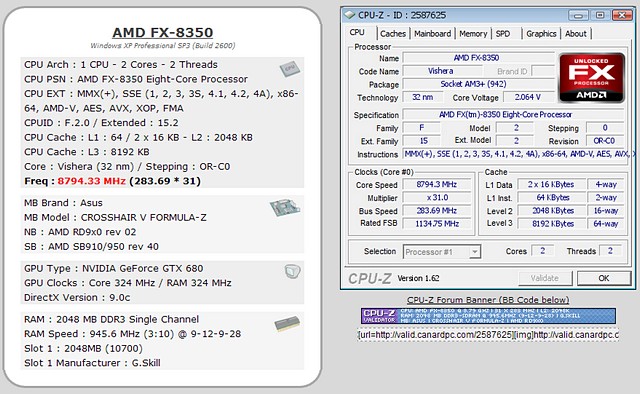This screenshot has width=640, height=394.
Task: Click the 16-way Level 2 associativity field
Action: pyautogui.click(x=606, y=211)
